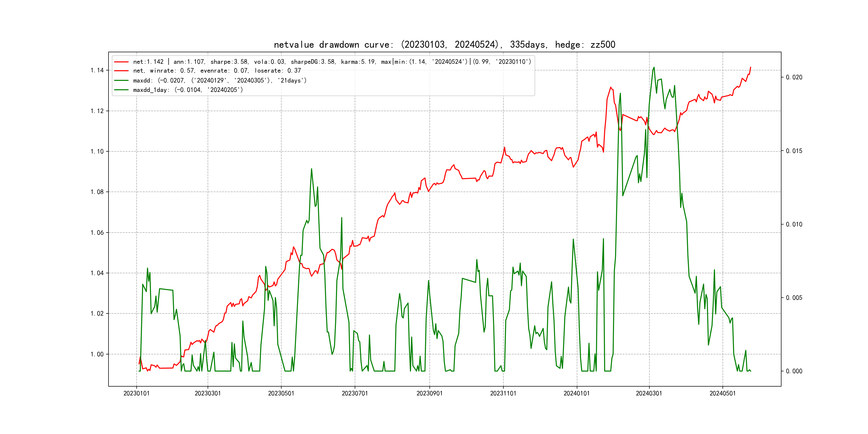Image resolution: width=868 pixels, height=434 pixels.
Task: Click the green swatch beside 'maxdd:' legend entry
Action: coord(121,81)
